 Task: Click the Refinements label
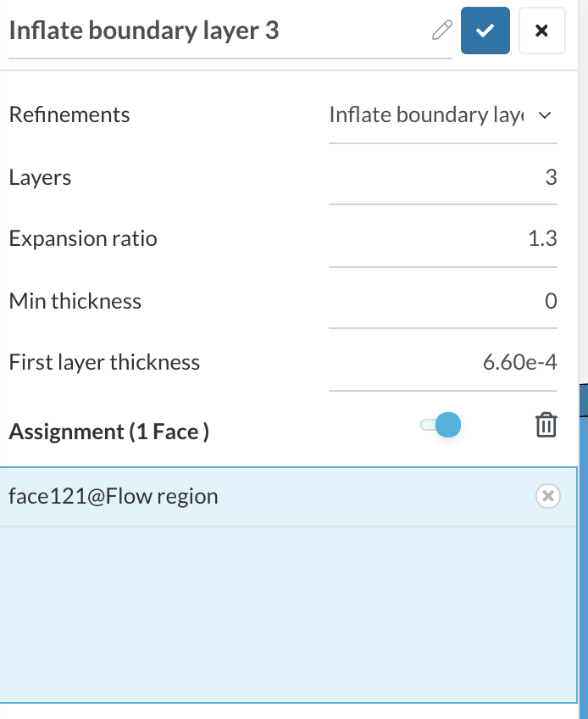click(x=69, y=115)
